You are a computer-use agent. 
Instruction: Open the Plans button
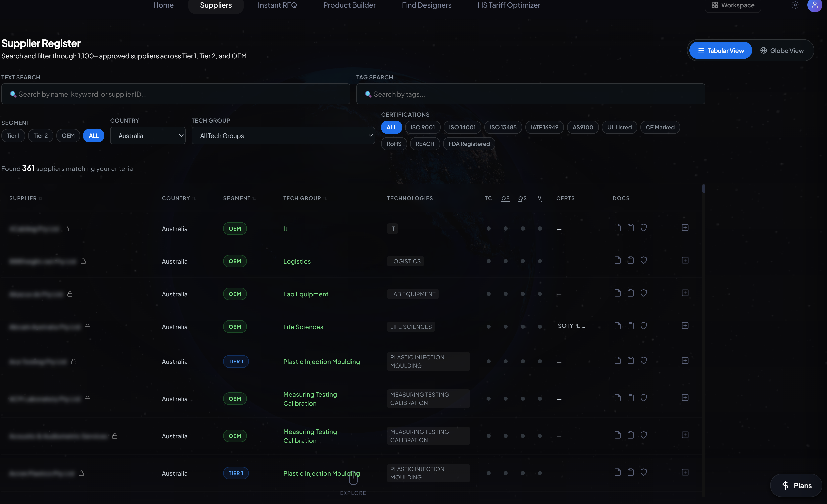pos(796,485)
